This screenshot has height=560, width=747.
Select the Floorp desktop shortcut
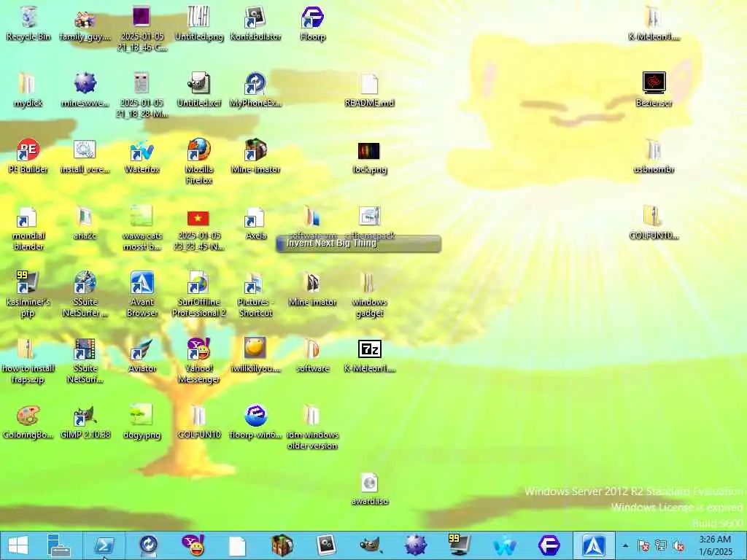312,24
